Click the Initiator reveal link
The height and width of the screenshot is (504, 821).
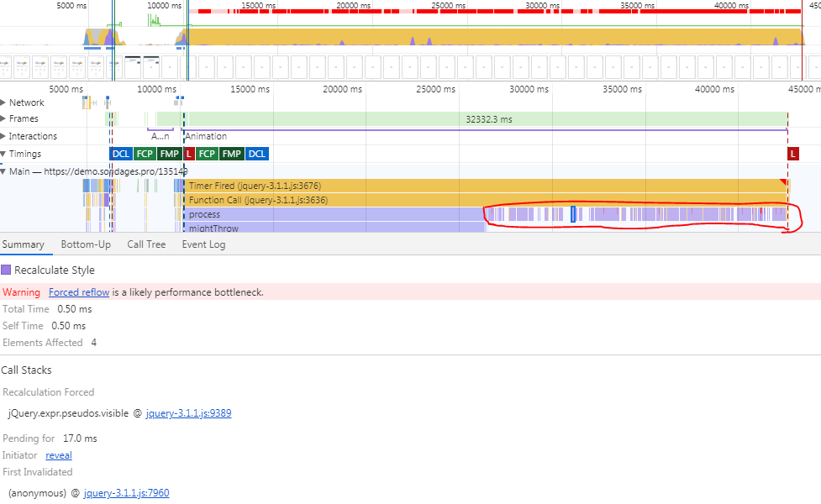point(59,455)
